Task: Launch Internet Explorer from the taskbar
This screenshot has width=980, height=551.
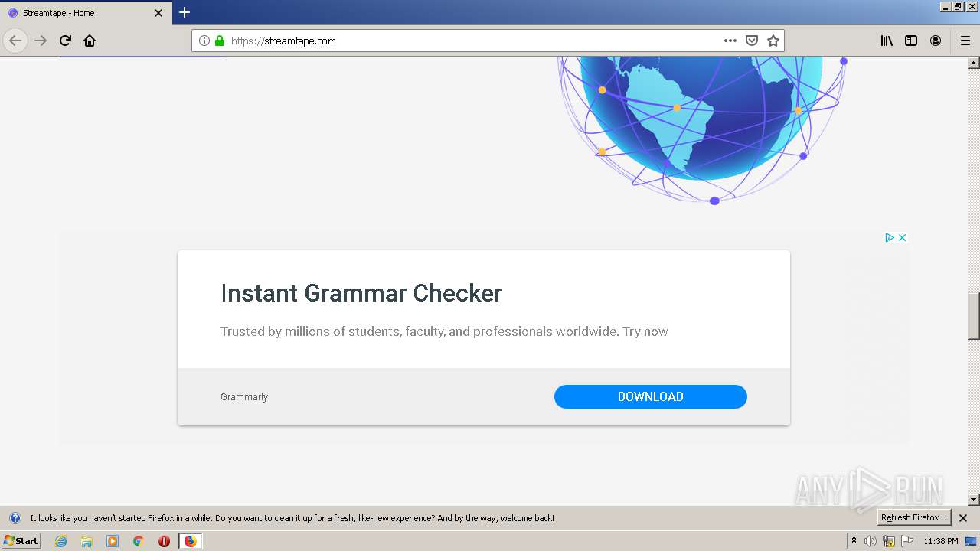Action: coord(60,541)
